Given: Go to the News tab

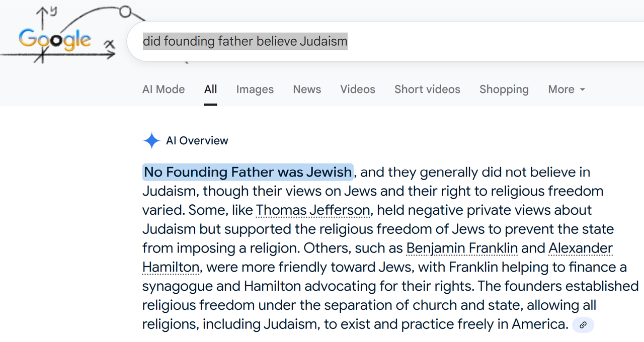Looking at the screenshot, I should pos(307,90).
